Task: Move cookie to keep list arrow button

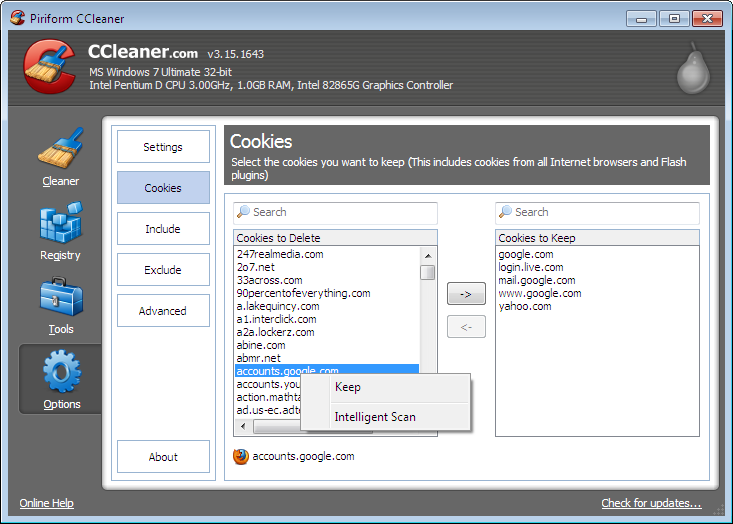Action: coord(466,294)
